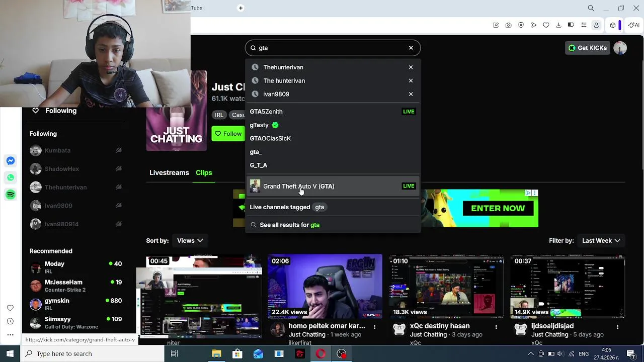The height and width of the screenshot is (362, 644).
Task: Open the verified gTasty channel suggestion
Action: (x=333, y=125)
